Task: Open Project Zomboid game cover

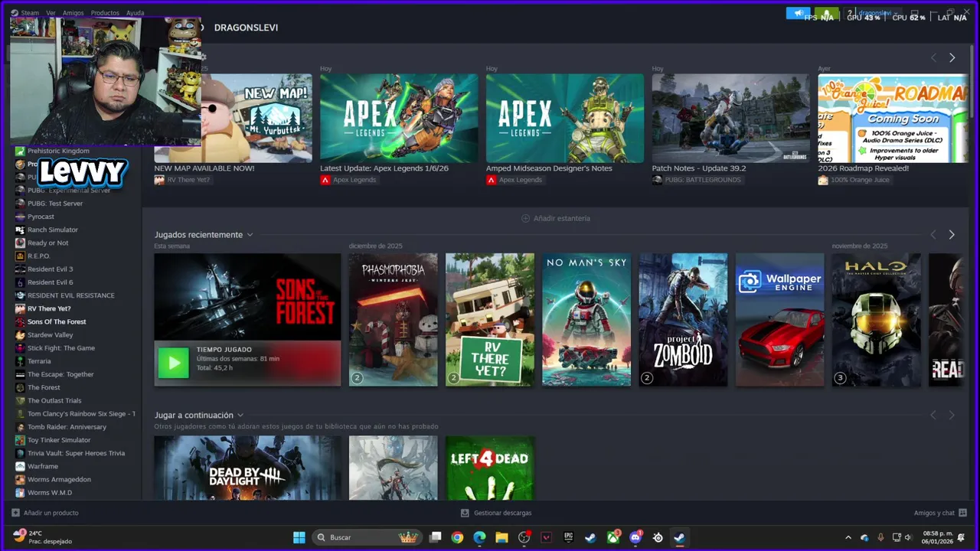Action: 683,320
